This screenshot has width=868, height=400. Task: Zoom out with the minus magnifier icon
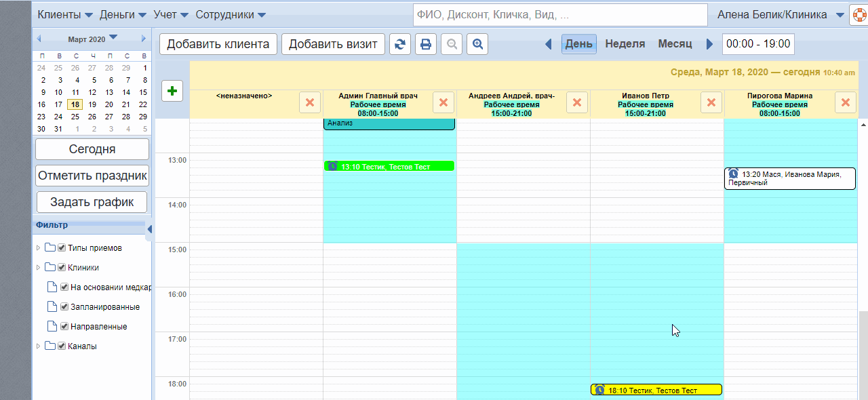click(452, 44)
